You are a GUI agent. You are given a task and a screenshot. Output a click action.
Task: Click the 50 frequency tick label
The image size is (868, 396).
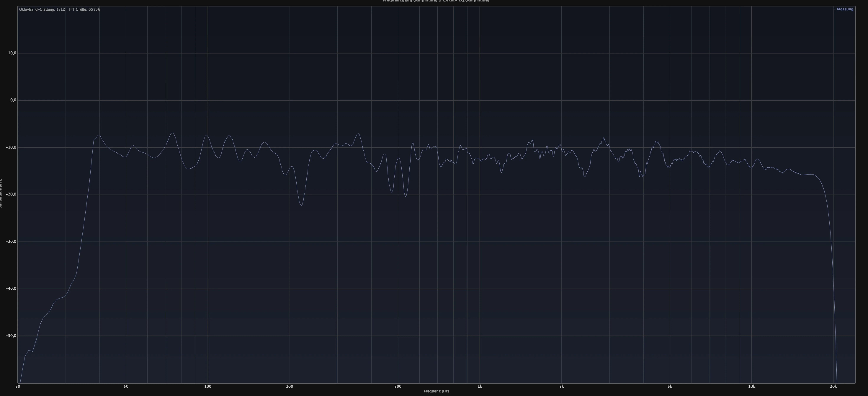tap(126, 387)
